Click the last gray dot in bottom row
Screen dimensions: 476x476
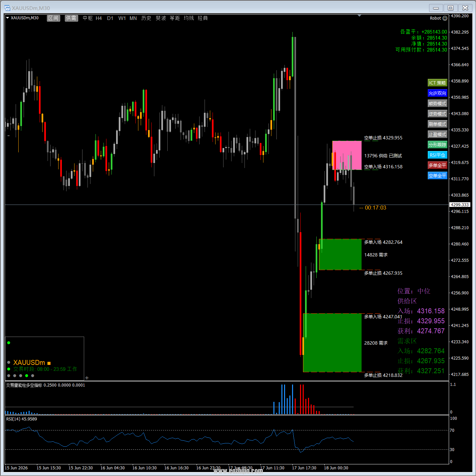coord(33,376)
